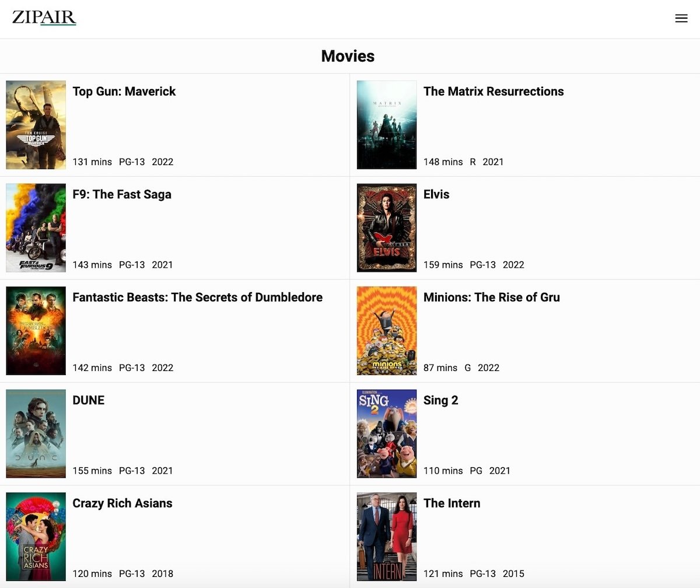Open the Fantastic Beasts poster thumbnail
This screenshot has height=588, width=700.
click(x=36, y=331)
